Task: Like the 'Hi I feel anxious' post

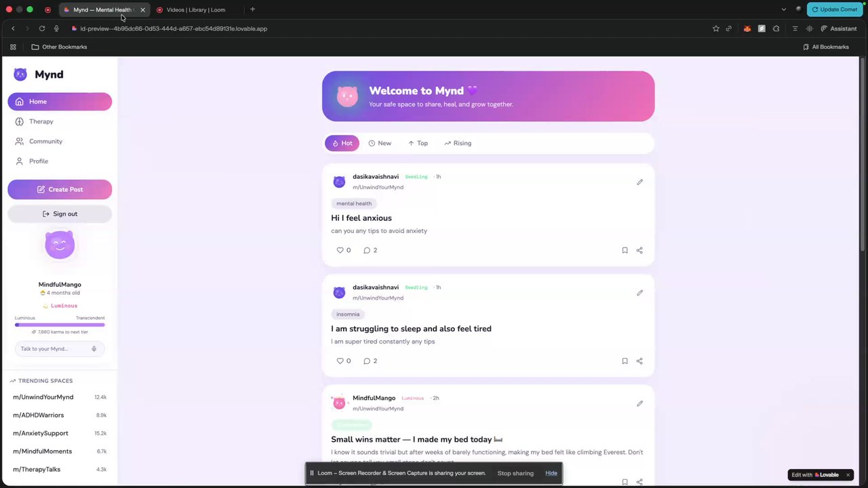Action: coord(344,250)
